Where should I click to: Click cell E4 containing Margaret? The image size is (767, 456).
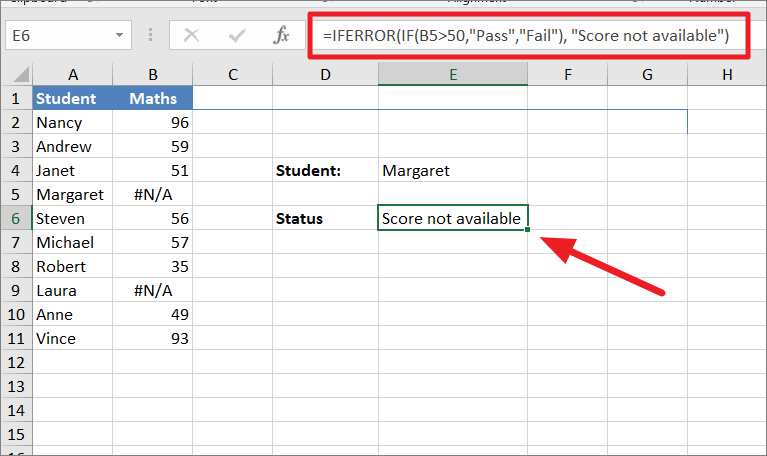(453, 170)
